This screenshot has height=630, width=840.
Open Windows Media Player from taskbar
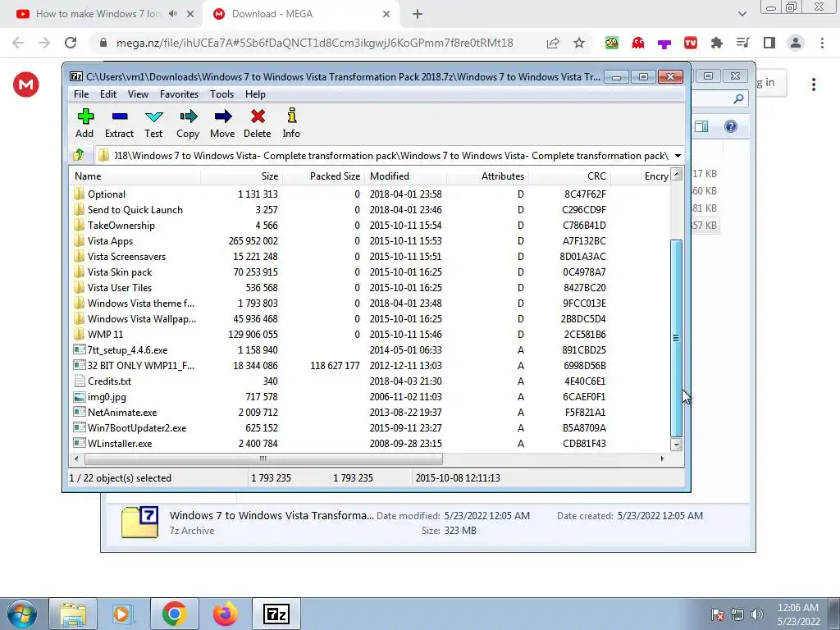[123, 614]
